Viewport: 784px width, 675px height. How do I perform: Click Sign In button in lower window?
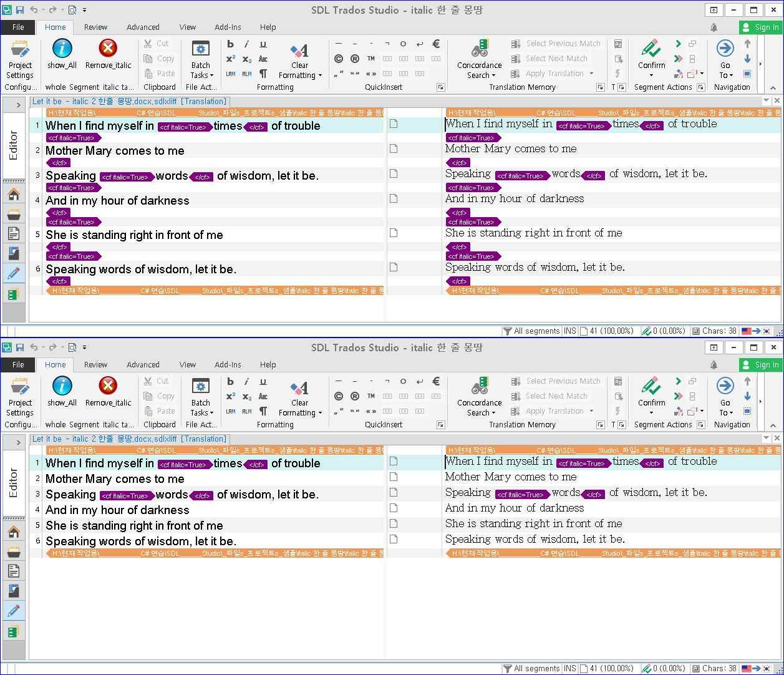coord(760,365)
